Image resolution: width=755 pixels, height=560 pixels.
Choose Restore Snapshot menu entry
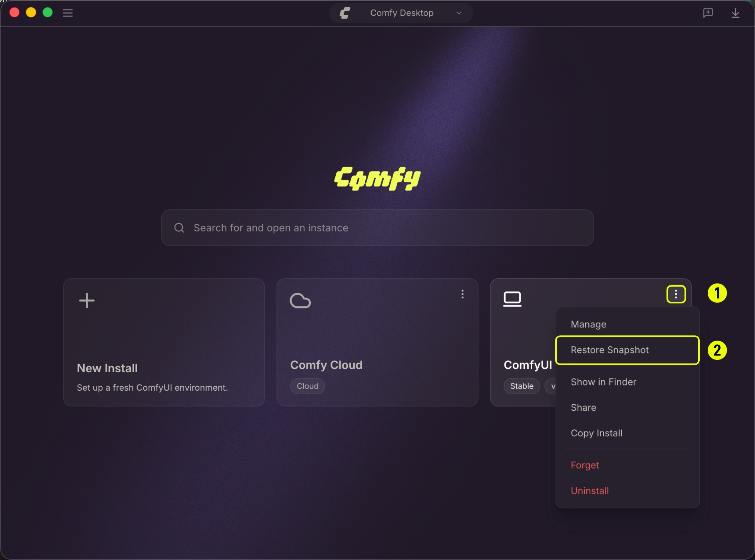coord(628,350)
